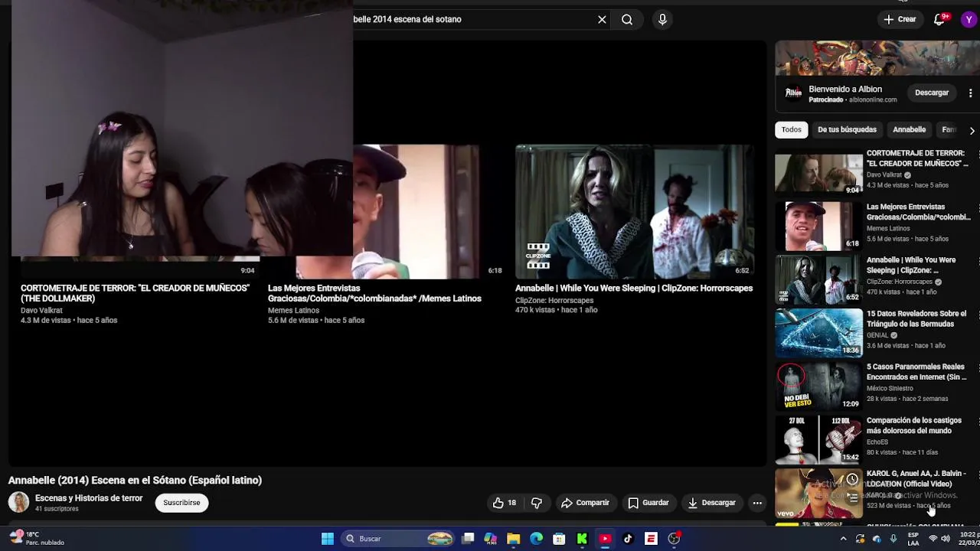This screenshot has height=551, width=980.
Task: Open the notifications bell
Action: (939, 19)
